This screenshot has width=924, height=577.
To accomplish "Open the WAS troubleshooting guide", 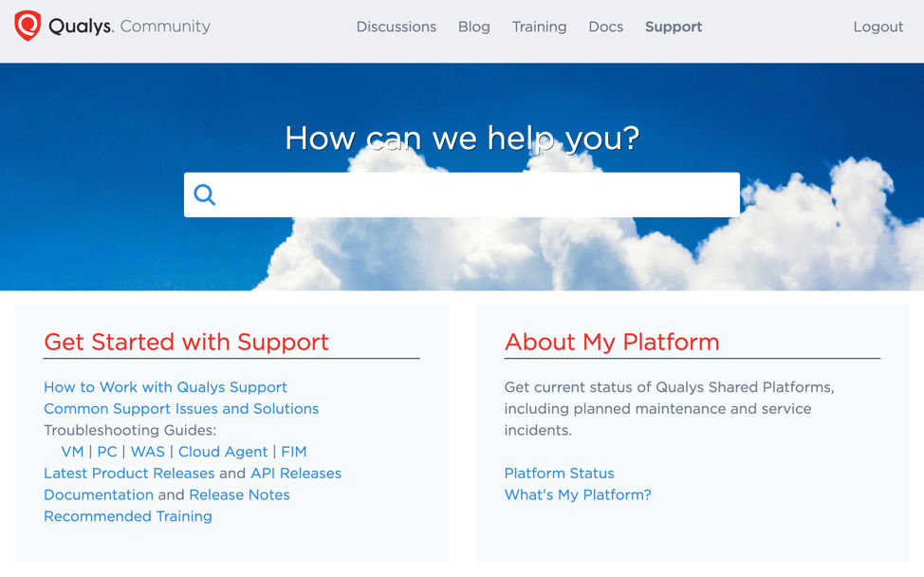I will pyautogui.click(x=147, y=452).
